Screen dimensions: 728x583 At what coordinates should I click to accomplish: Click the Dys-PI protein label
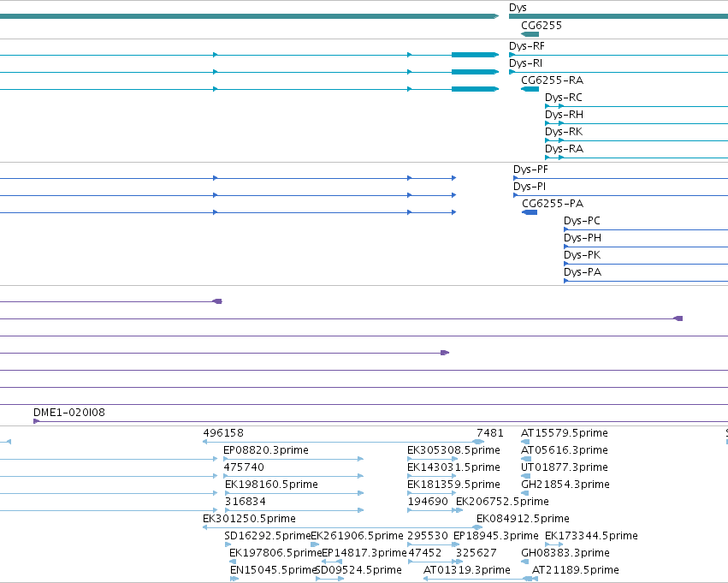click(x=530, y=187)
